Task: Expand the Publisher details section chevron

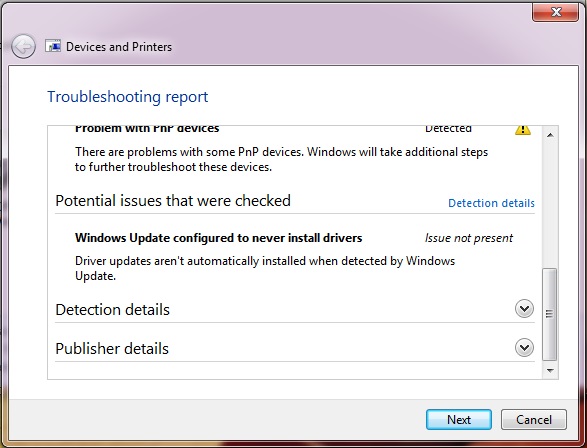Action: tap(524, 348)
